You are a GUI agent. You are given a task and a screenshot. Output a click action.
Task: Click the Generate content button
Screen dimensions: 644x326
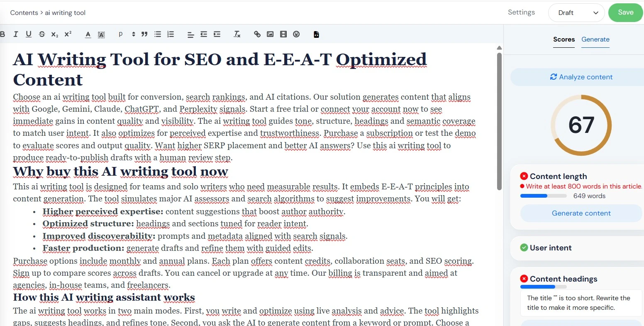pyautogui.click(x=581, y=213)
